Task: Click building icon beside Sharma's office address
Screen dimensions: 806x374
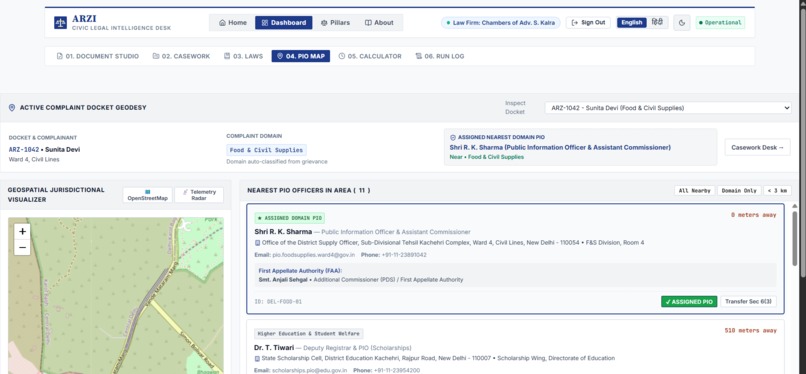Action: pos(258,242)
